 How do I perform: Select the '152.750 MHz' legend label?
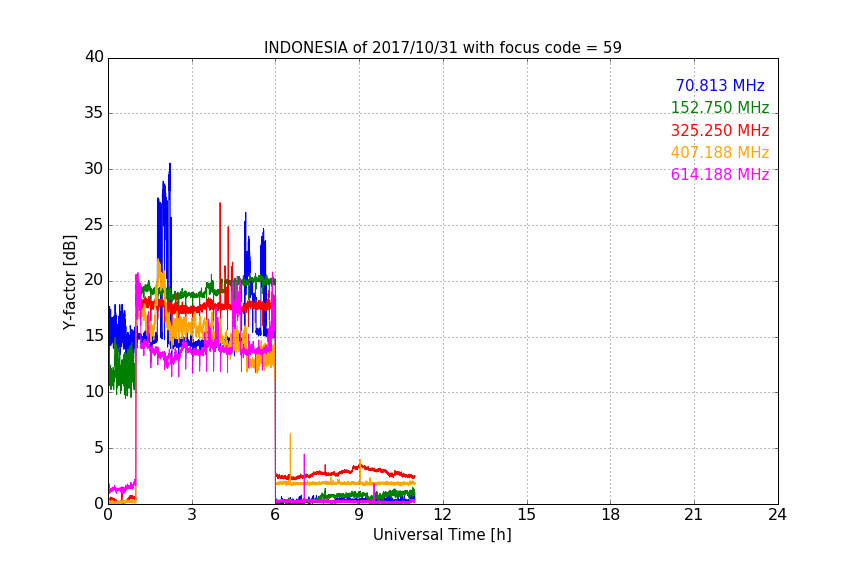coord(720,107)
